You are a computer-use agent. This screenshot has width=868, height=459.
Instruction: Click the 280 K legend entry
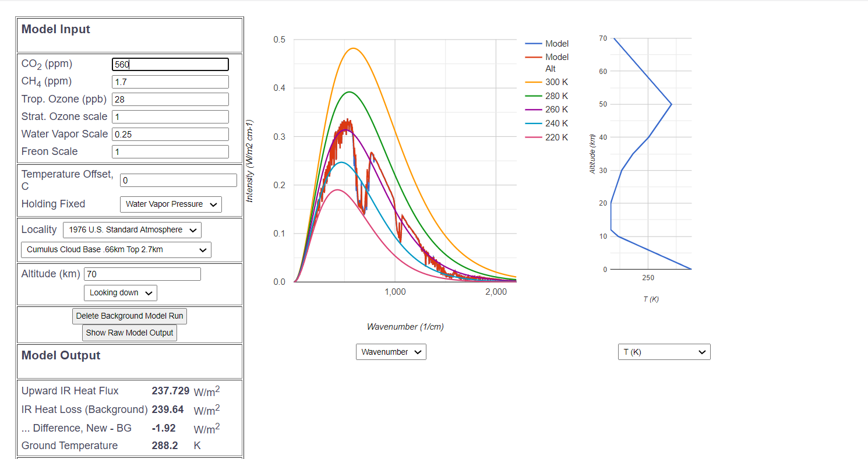click(x=556, y=96)
